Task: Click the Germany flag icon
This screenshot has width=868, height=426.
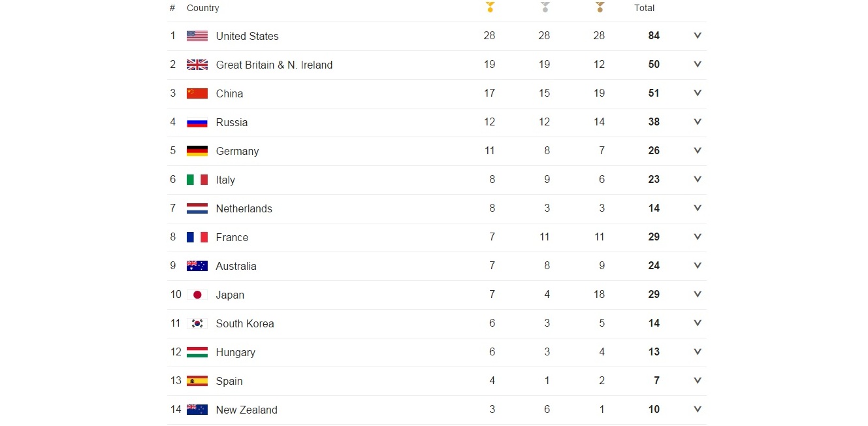Action: (197, 151)
